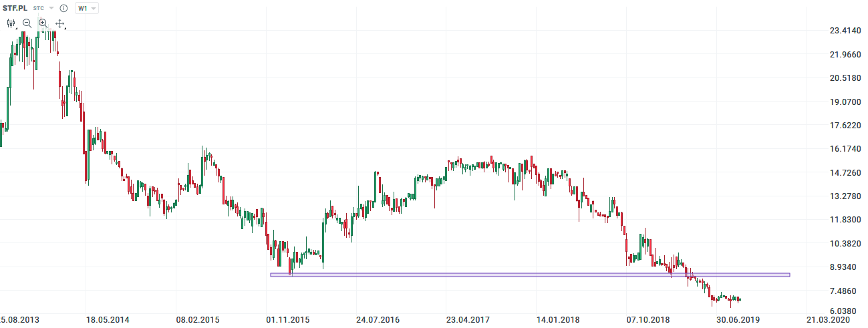868x328 pixels.
Task: Click the 23.04.2017 time axis label
Action: click(x=468, y=320)
